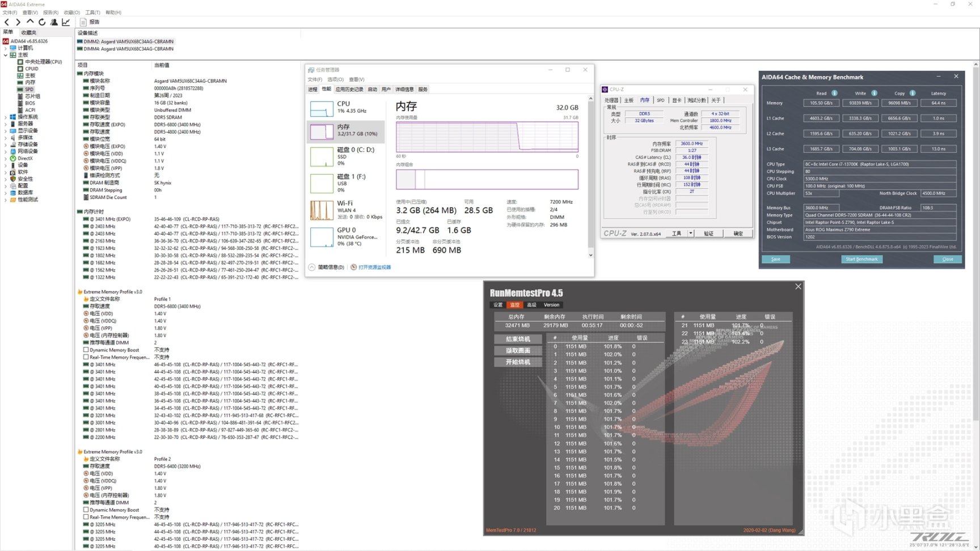This screenshot has height=551, width=980.
Task: Click Save in AIDA64 benchmark window
Action: coord(775,259)
